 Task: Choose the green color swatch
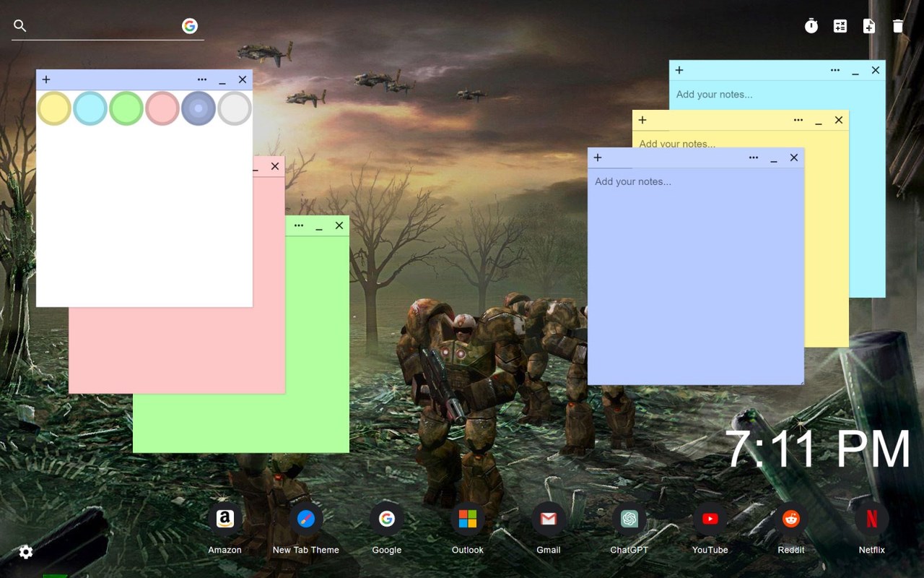(126, 108)
